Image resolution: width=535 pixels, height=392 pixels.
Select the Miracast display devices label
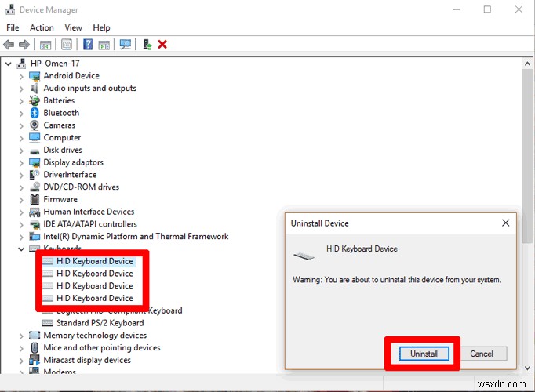[87, 360]
